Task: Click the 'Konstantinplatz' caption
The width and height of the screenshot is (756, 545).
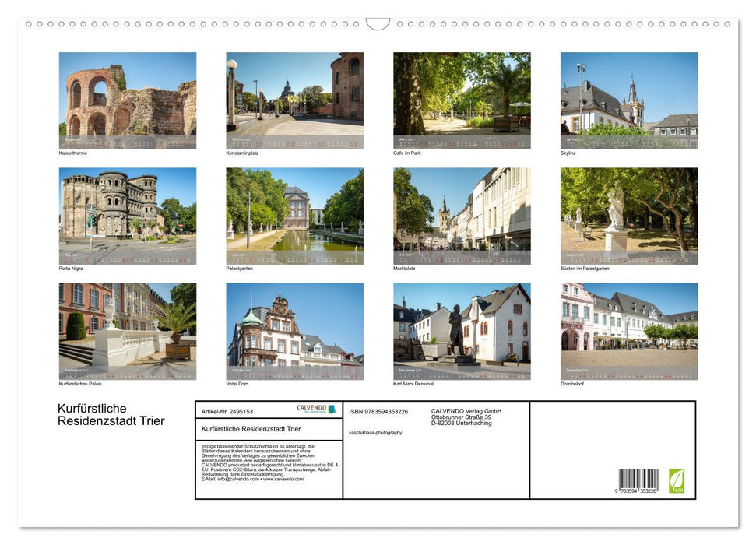Action: [242, 153]
